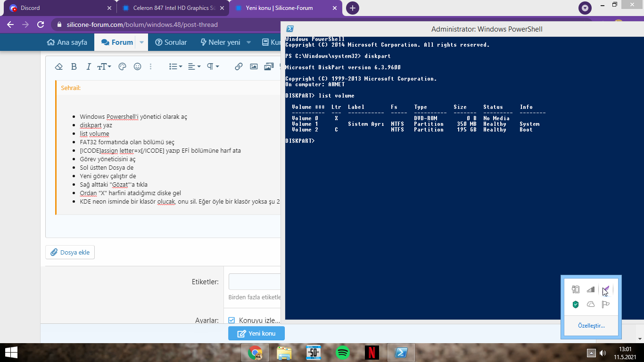Toggle the Konuyu izle checkbox
Image resolution: width=644 pixels, height=362 pixels.
pyautogui.click(x=231, y=321)
